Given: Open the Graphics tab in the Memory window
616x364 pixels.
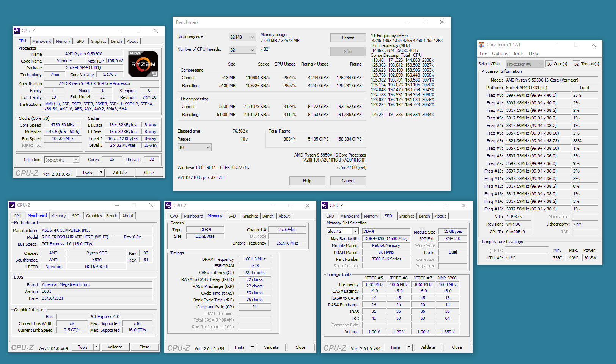Looking at the screenshot, I should [x=250, y=216].
